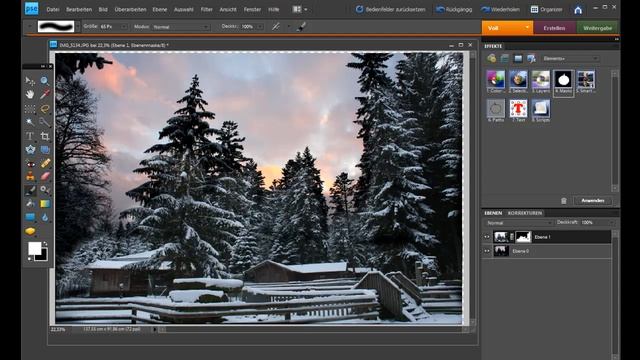Click the white foreground color swatch

click(x=34, y=248)
